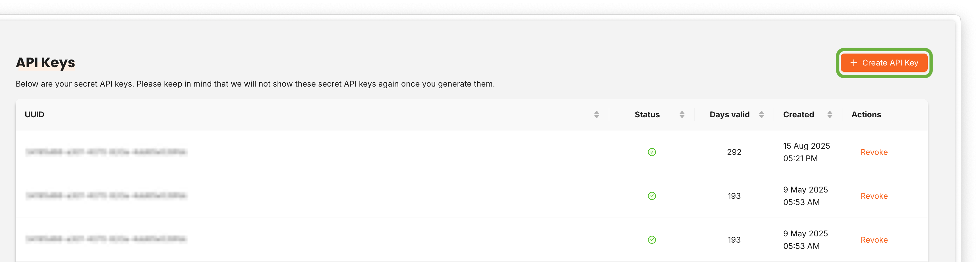Click the sort arrows next to Created
The width and height of the screenshot is (980, 262).
tap(830, 114)
